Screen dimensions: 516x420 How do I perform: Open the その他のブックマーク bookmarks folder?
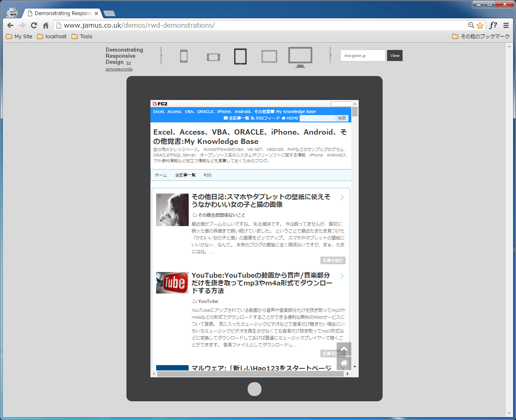(482, 36)
